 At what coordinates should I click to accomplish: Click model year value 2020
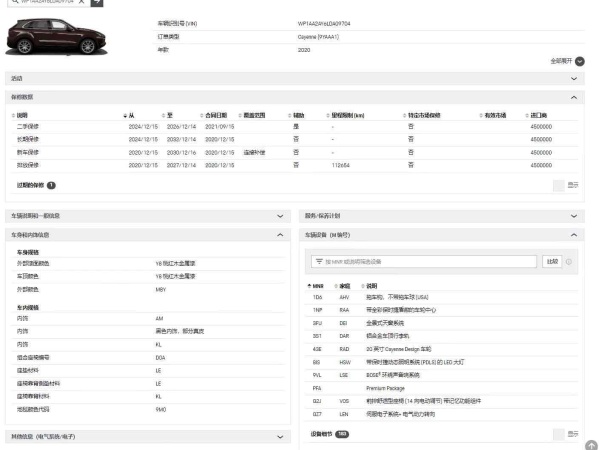pos(304,50)
